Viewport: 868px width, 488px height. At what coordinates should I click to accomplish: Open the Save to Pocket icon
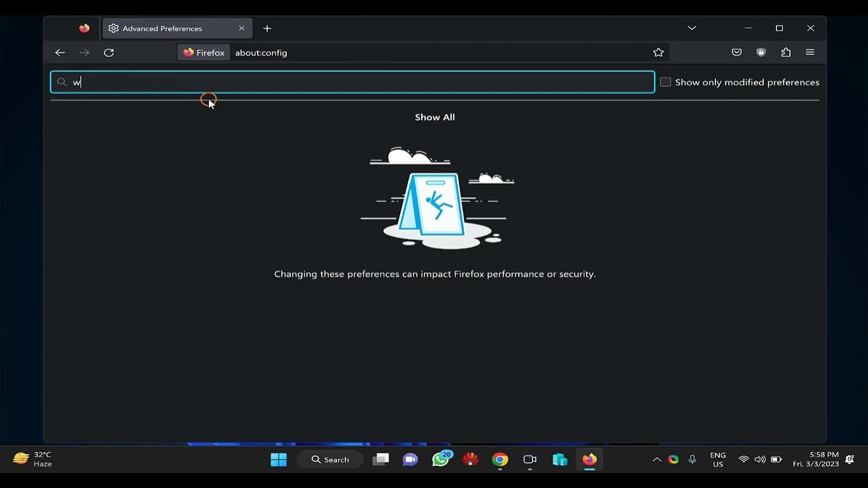pyautogui.click(x=736, y=52)
